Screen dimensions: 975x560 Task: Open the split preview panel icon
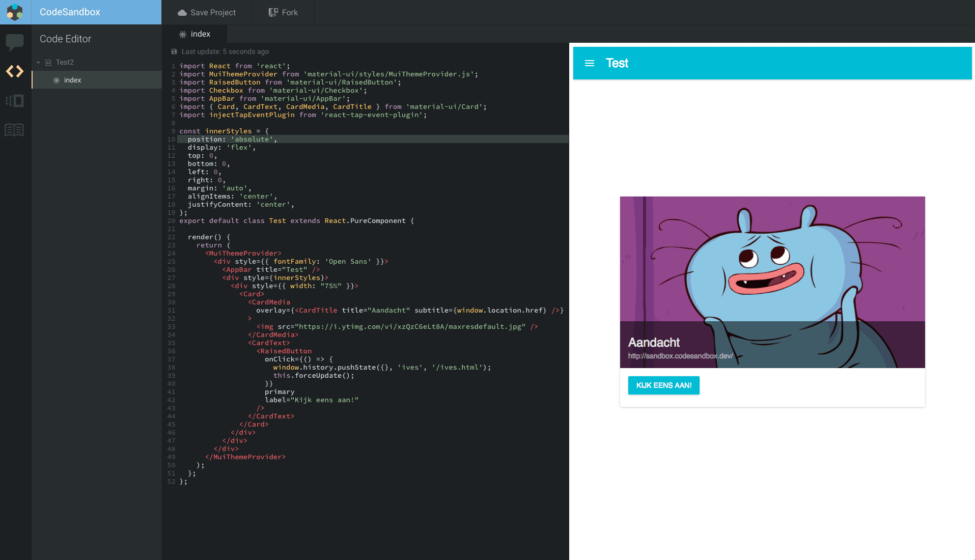[15, 100]
